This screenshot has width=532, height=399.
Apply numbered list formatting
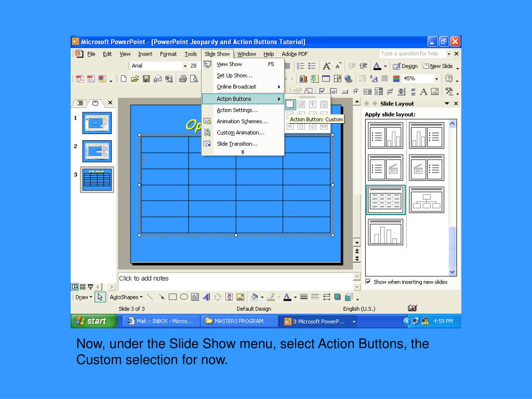tap(301, 66)
